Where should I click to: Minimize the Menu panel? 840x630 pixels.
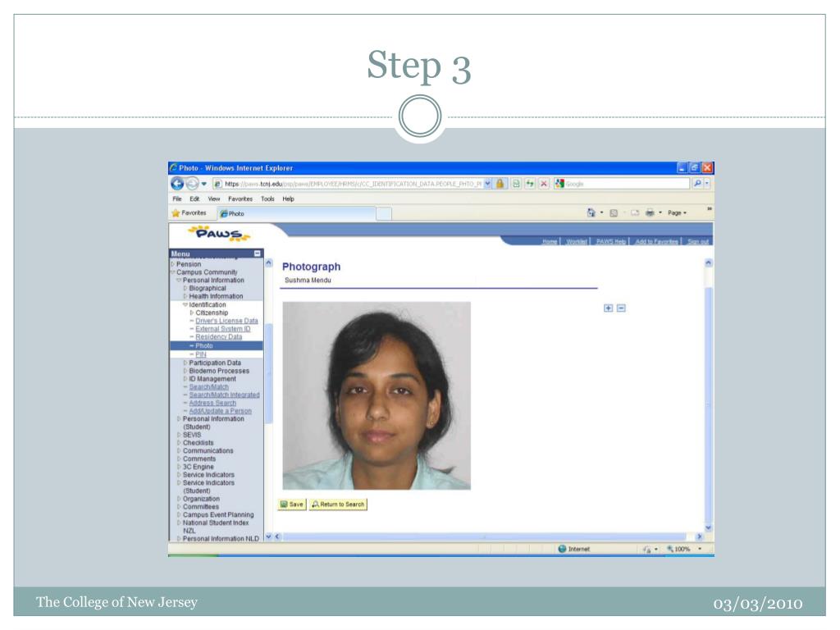point(257,253)
